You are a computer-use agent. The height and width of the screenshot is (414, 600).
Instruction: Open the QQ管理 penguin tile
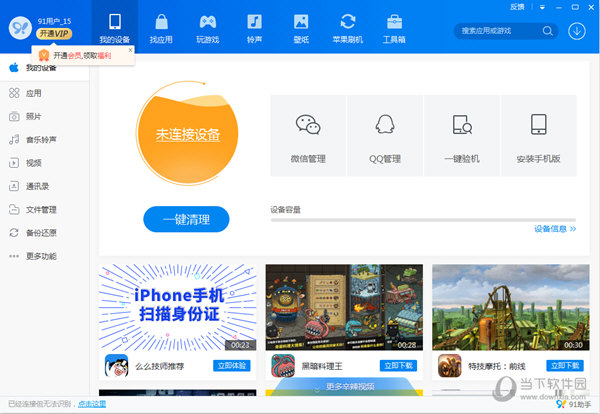coord(385,136)
